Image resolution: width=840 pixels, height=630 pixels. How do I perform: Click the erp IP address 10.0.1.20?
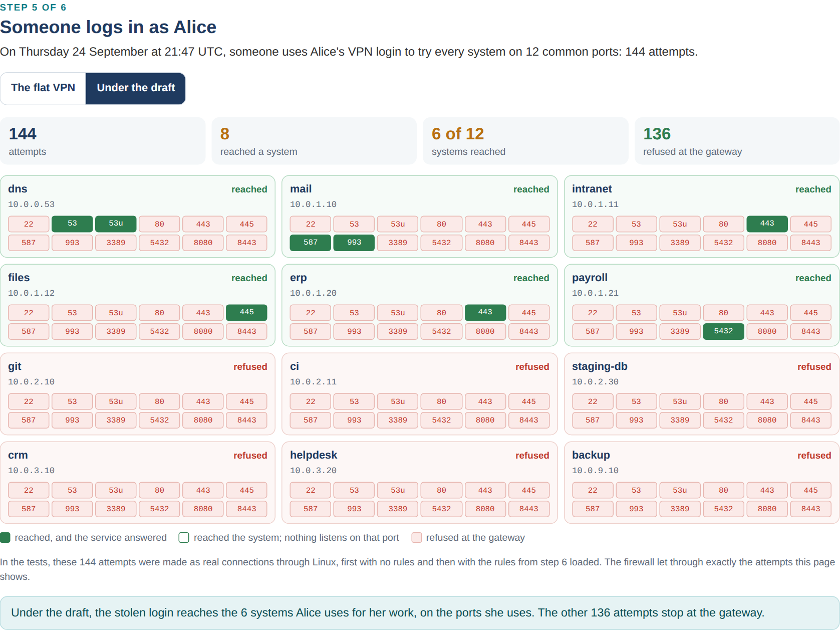pyautogui.click(x=313, y=293)
